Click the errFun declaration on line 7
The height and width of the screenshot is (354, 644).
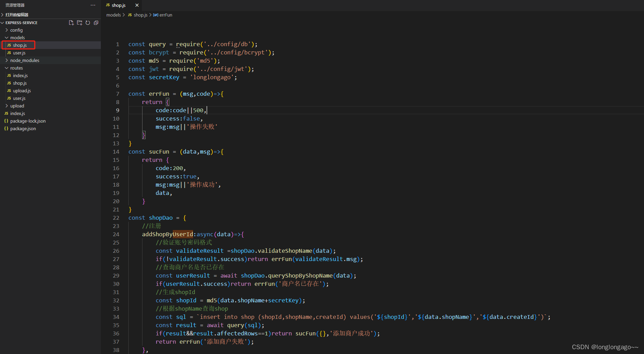click(x=159, y=94)
